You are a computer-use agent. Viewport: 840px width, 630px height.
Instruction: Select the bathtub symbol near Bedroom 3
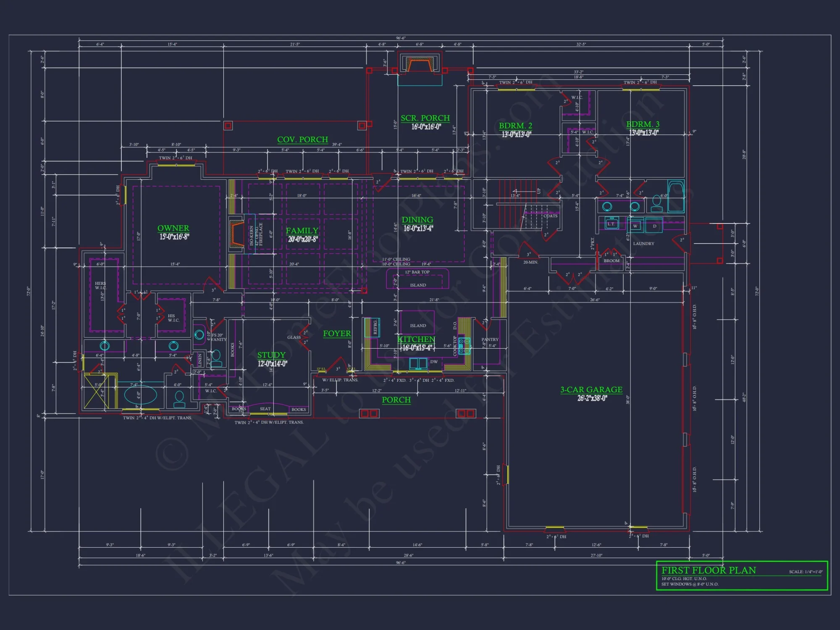click(x=676, y=196)
